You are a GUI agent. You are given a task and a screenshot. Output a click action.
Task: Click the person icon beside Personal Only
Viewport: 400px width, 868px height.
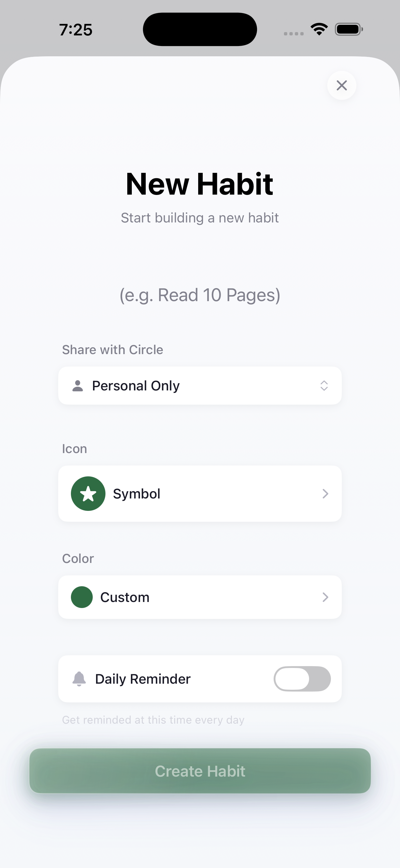(78, 386)
